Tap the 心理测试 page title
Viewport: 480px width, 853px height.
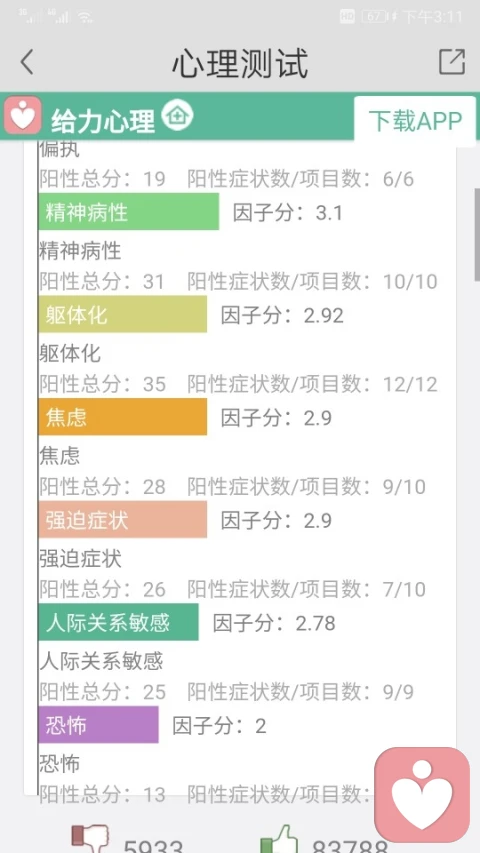(x=240, y=63)
